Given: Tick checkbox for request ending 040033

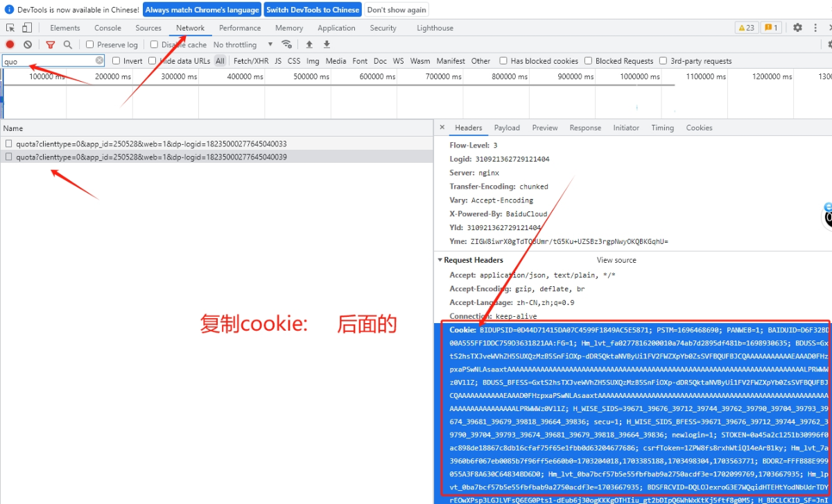Looking at the screenshot, I should click(9, 144).
